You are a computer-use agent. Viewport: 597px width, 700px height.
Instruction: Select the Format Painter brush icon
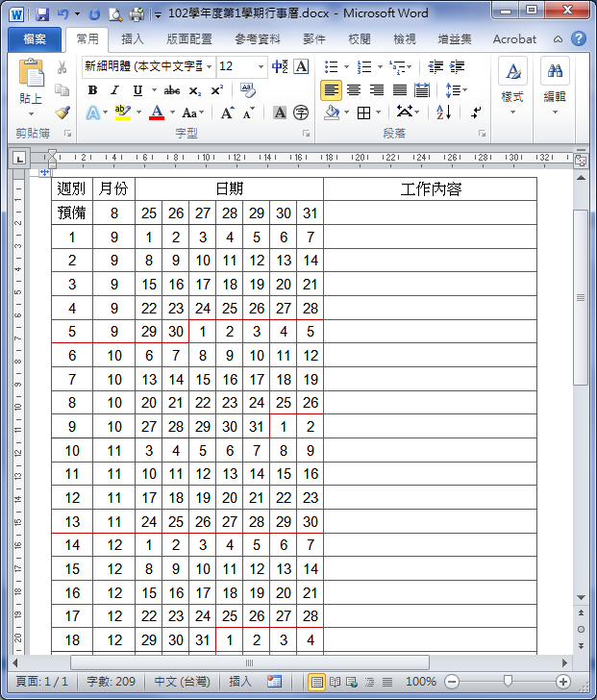[62, 112]
